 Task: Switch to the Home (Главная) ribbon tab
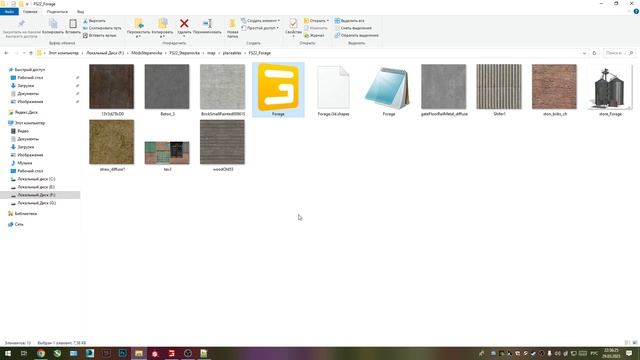tap(30, 11)
